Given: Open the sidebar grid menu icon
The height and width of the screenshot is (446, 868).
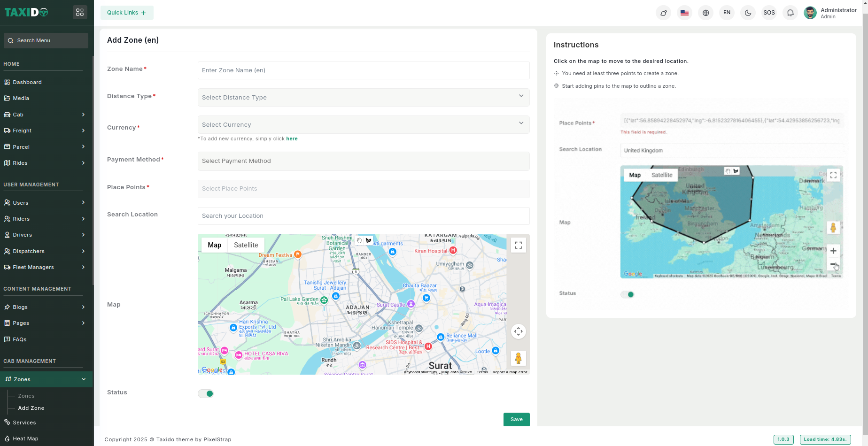Looking at the screenshot, I should pos(80,12).
